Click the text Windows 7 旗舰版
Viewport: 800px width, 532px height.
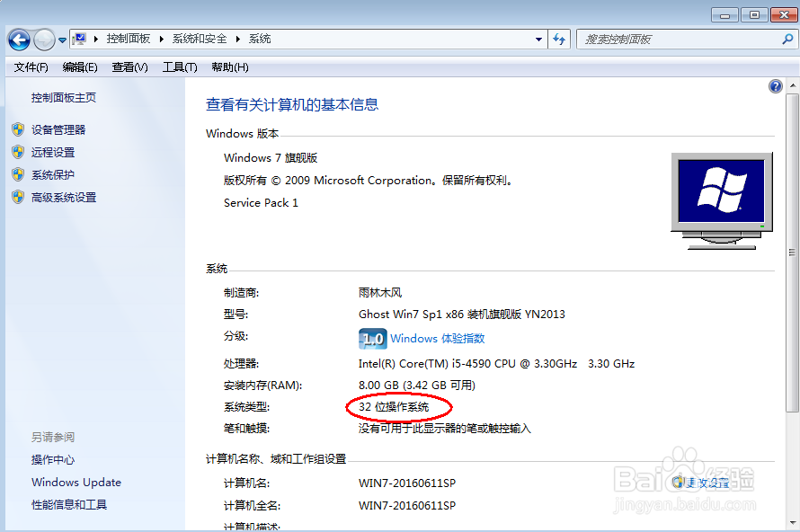[x=271, y=157]
